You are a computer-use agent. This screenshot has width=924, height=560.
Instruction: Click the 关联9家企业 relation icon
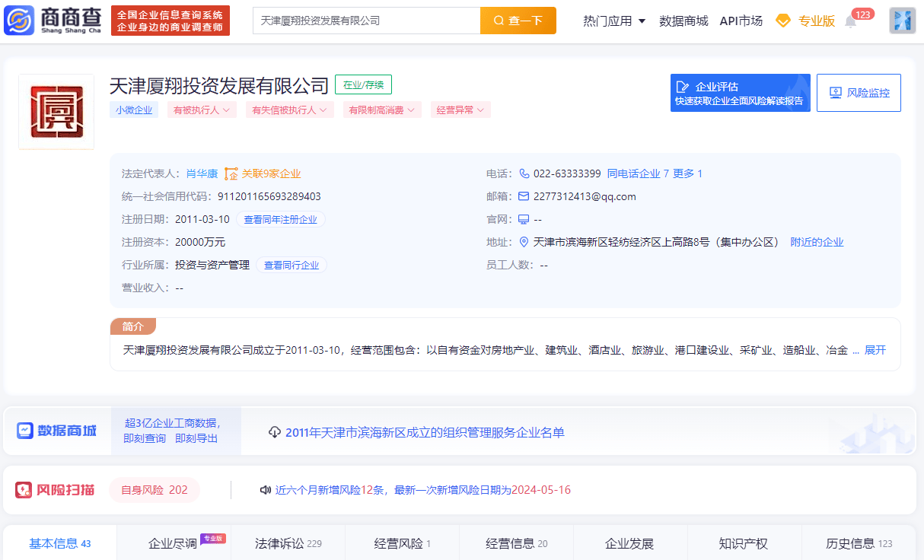pyautogui.click(x=231, y=173)
